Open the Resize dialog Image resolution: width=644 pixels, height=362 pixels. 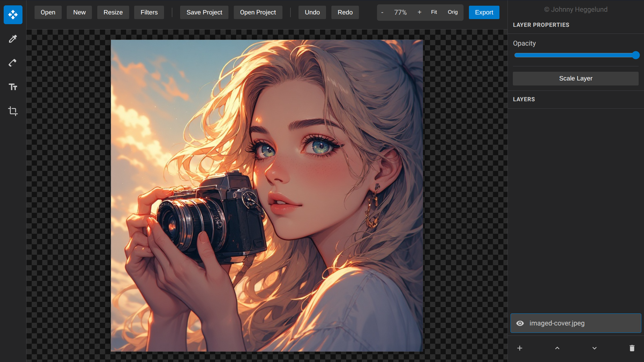click(x=113, y=12)
